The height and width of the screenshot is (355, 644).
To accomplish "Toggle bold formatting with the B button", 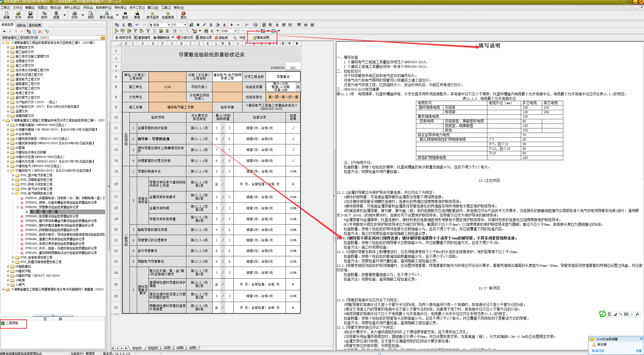I will coord(198,25).
